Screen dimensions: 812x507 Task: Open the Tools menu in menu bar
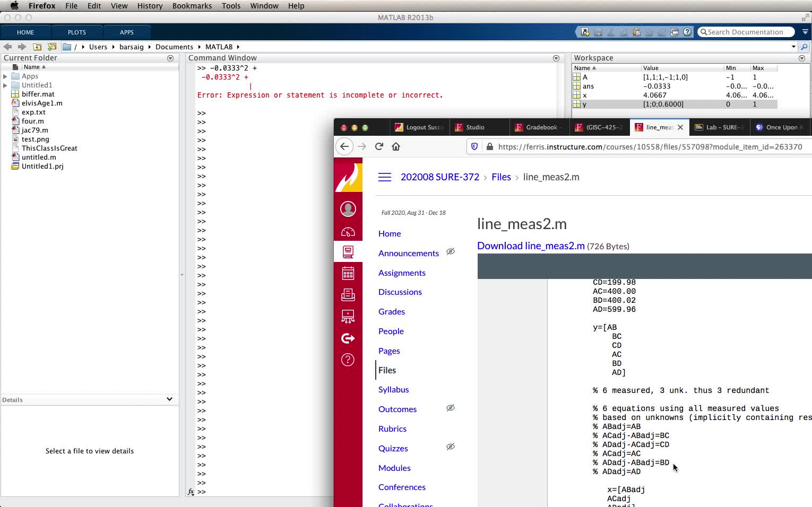tap(231, 6)
